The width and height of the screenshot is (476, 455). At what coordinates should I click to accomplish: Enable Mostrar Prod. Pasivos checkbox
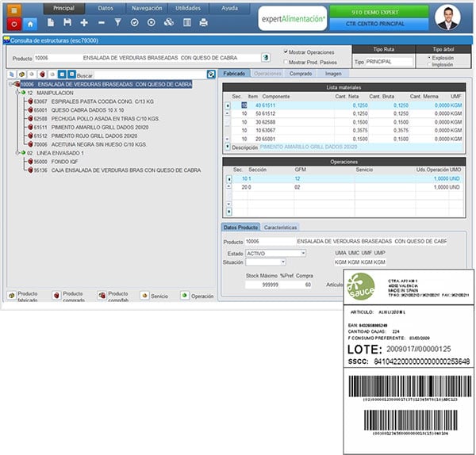[x=286, y=62]
